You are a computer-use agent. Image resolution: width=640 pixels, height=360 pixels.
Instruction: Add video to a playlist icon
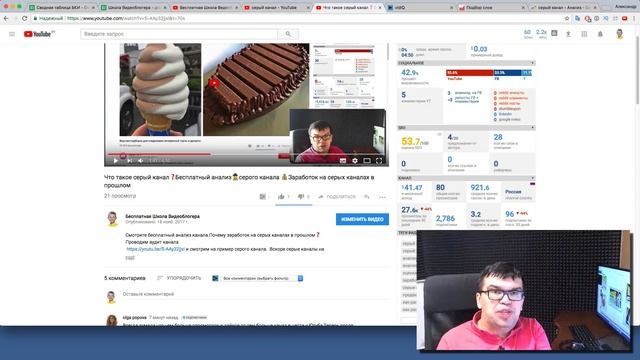367,197
